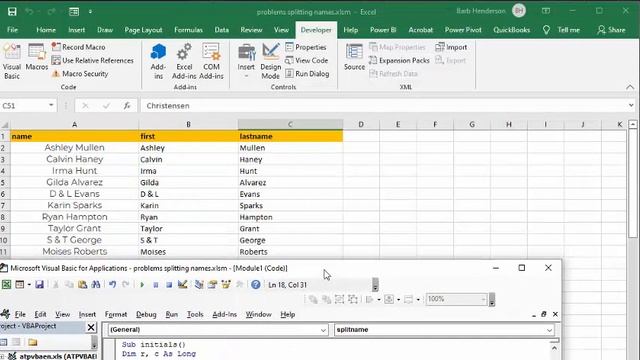Screen dimensions: 640x360
Task: Click Insert UserForm icon in VBA toolbar
Action: click(x=20, y=284)
